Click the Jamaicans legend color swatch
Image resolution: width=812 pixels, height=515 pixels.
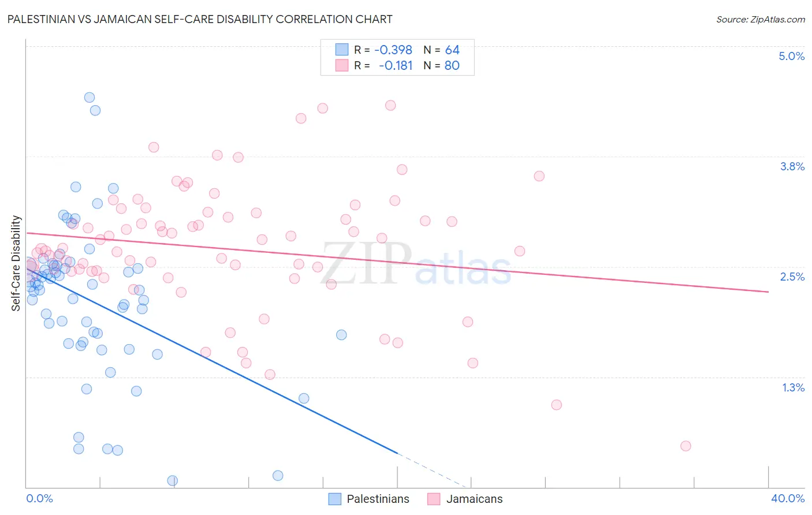(x=434, y=499)
